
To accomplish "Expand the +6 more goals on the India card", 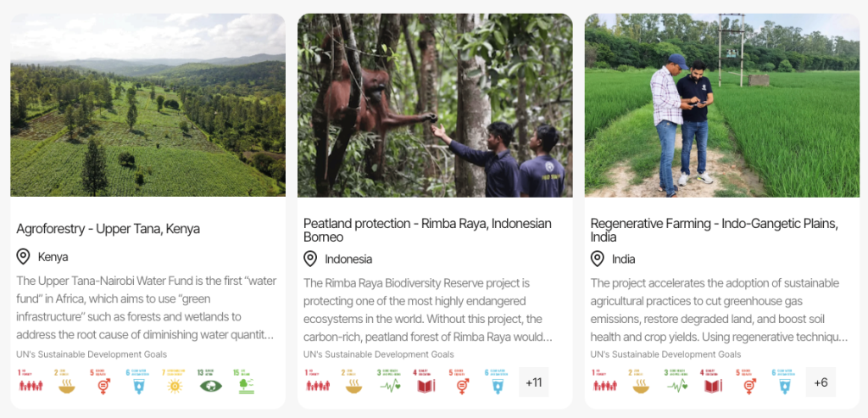I will coord(821,382).
